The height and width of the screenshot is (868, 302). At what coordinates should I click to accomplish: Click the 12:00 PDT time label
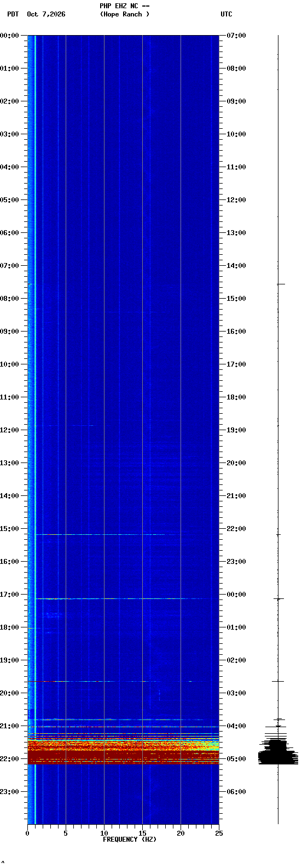tap(9, 430)
